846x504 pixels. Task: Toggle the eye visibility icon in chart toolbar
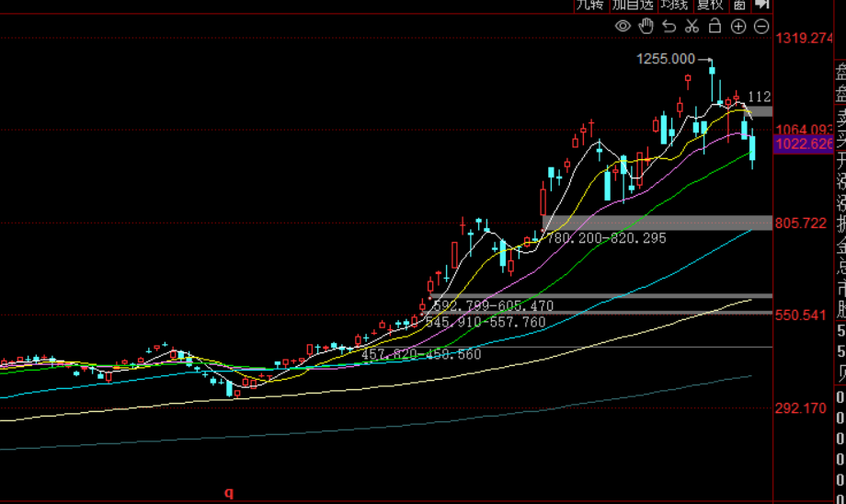(623, 27)
